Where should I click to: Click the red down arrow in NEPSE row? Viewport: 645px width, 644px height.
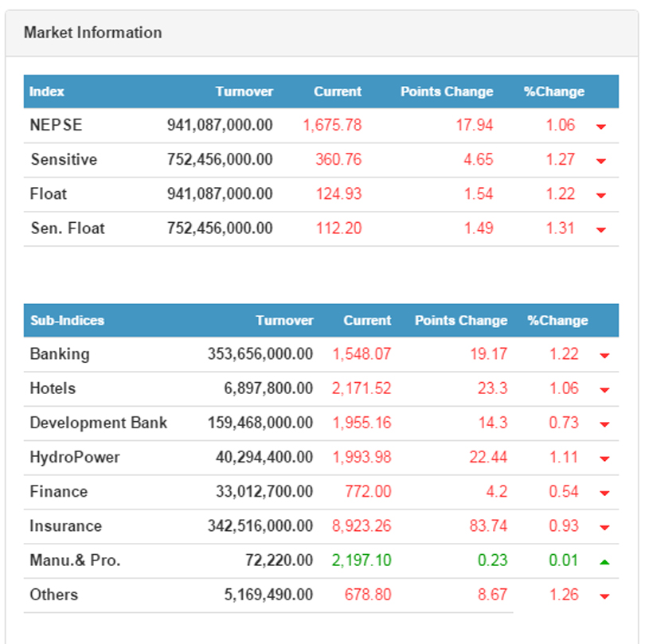pyautogui.click(x=601, y=127)
